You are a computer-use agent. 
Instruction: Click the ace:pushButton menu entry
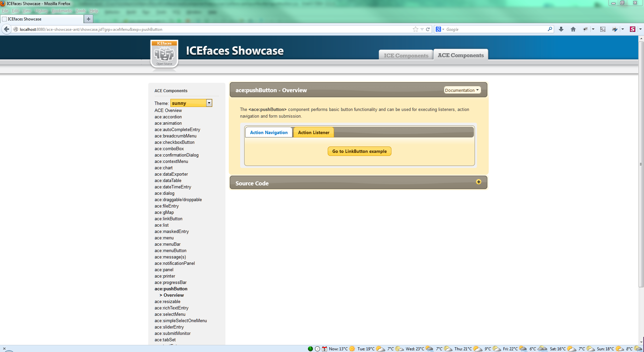171,289
